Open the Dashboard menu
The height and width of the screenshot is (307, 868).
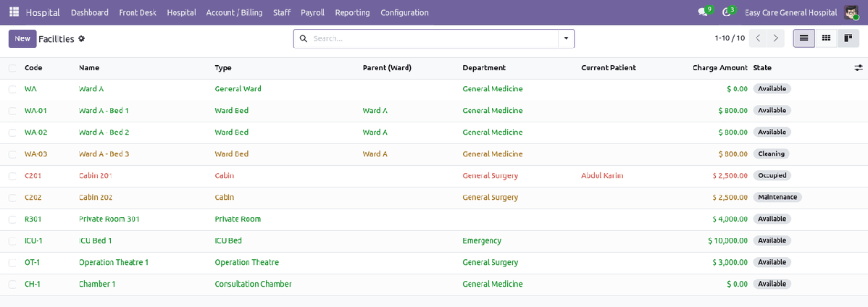point(90,12)
